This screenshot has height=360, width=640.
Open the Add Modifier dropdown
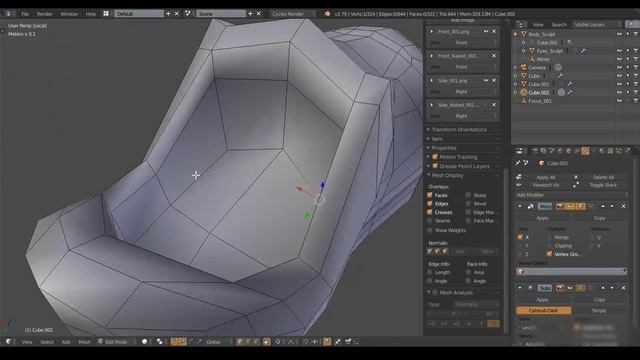point(571,195)
